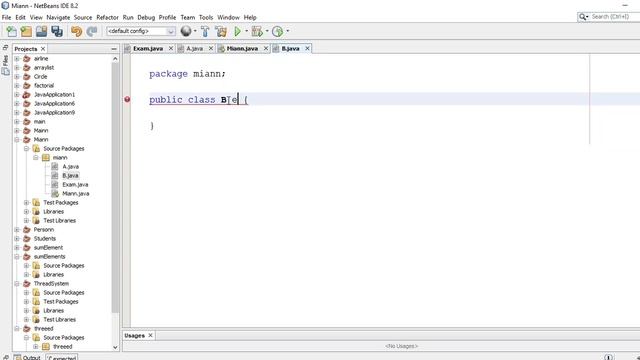Click the search magnifier icon
The height and width of the screenshot is (360, 640).
(582, 17)
